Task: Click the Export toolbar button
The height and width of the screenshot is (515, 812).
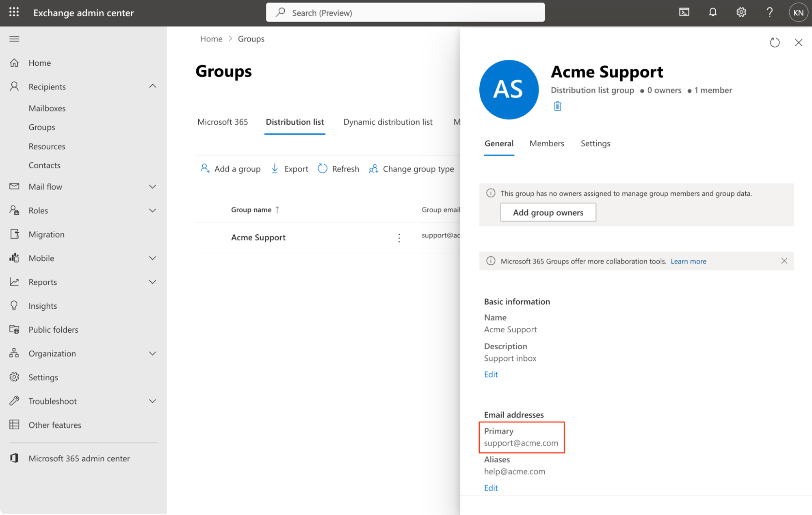Action: (x=289, y=169)
